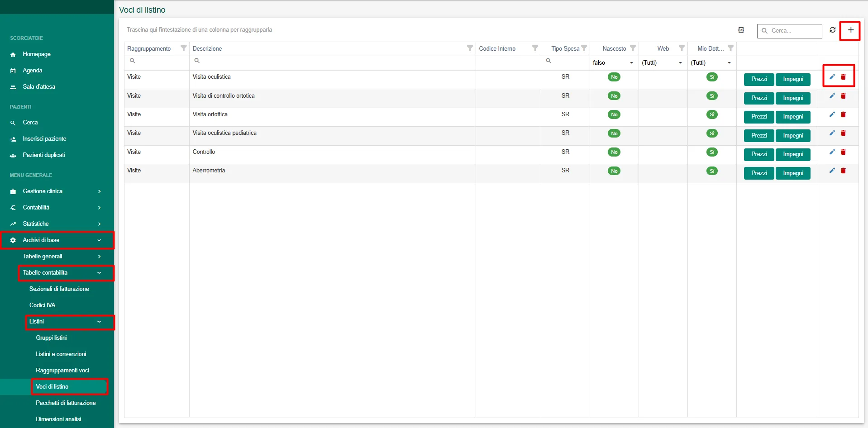The width and height of the screenshot is (868, 428).
Task: Expand the Gestione clinica menu
Action: [x=57, y=191]
